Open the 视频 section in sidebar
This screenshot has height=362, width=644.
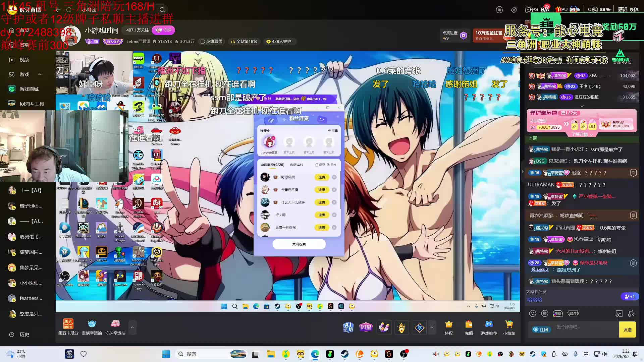pos(24,60)
